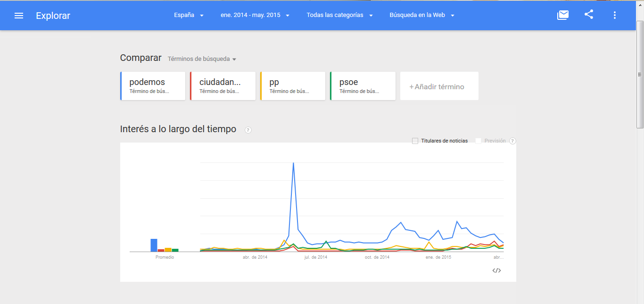The image size is (644, 304).
Task: Select the pp search term card
Action: [x=293, y=86]
